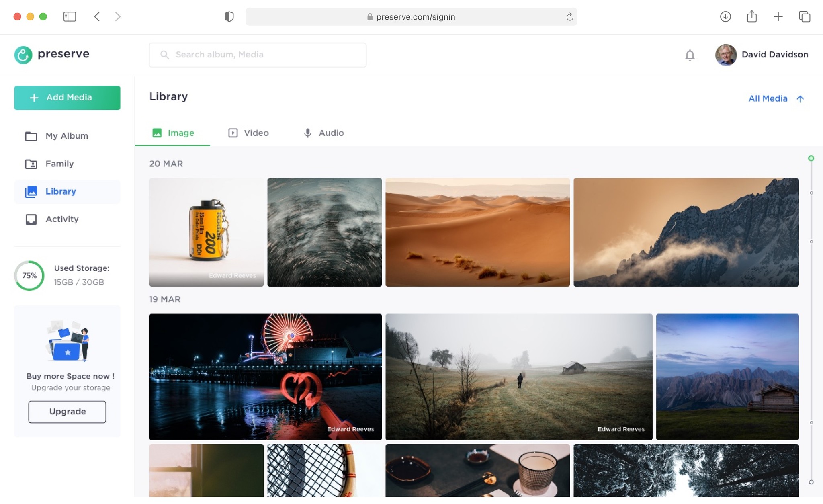The image size is (823, 504).
Task: Open Safari privacy shield icon
Action: 229,16
